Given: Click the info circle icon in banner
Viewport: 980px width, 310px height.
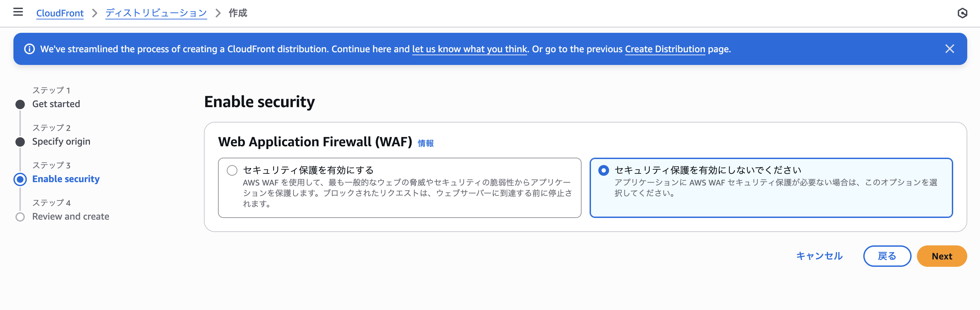Looking at the screenshot, I should coord(29,49).
